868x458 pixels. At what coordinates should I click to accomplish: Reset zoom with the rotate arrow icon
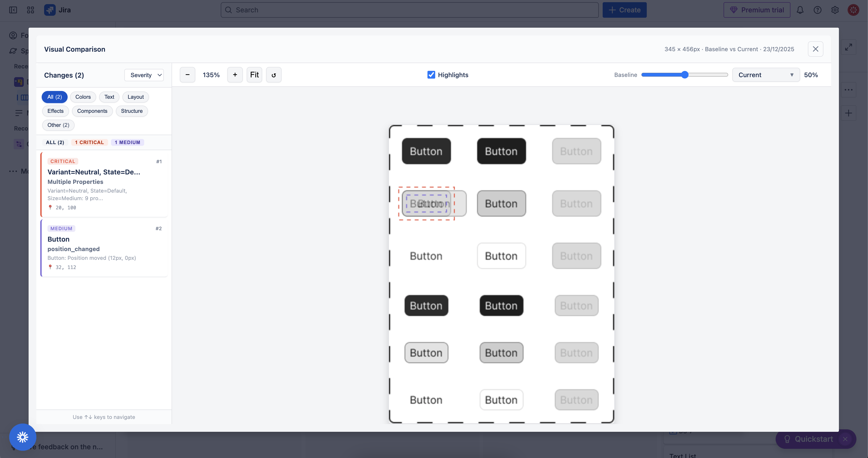click(x=274, y=75)
